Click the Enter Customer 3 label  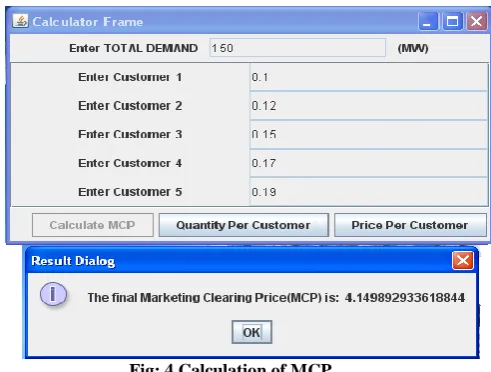coord(130,134)
